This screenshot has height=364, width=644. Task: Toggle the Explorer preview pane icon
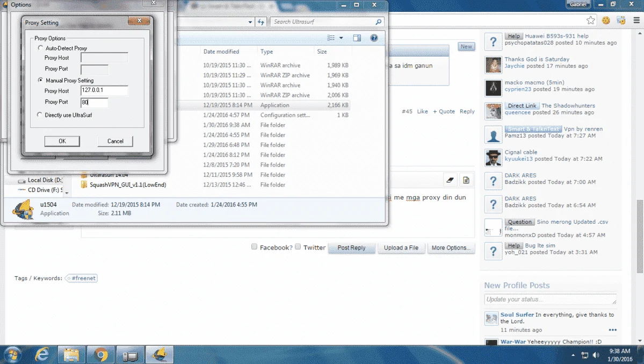357,38
